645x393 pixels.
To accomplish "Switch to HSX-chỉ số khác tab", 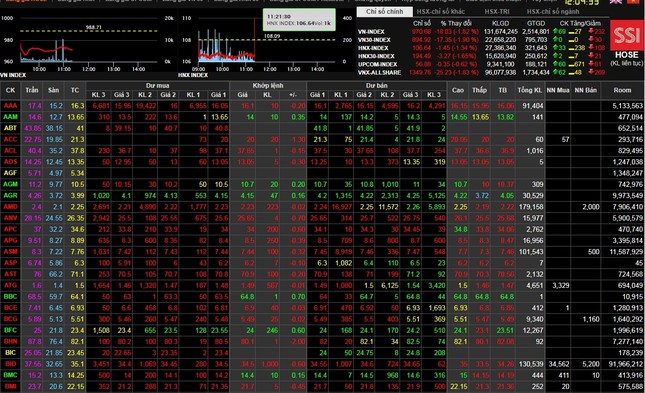I will coord(441,12).
